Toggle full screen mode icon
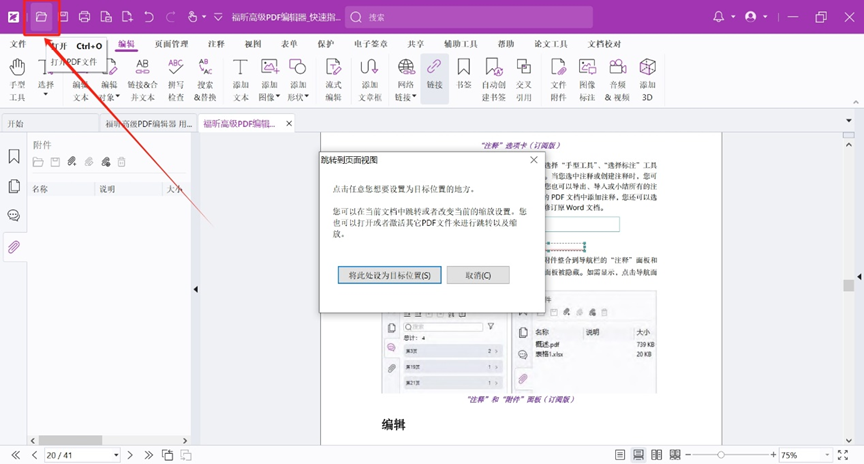Viewport: 864px width, 464px height. [x=843, y=455]
